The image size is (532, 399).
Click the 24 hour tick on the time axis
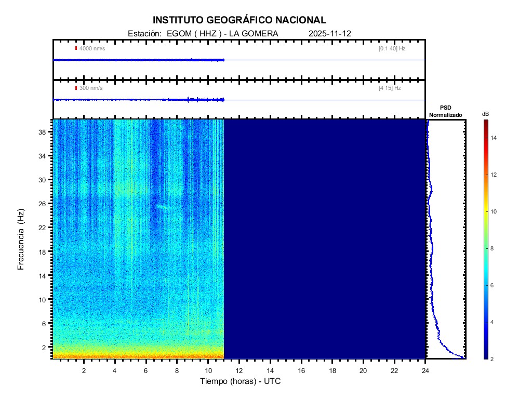pyautogui.click(x=425, y=369)
